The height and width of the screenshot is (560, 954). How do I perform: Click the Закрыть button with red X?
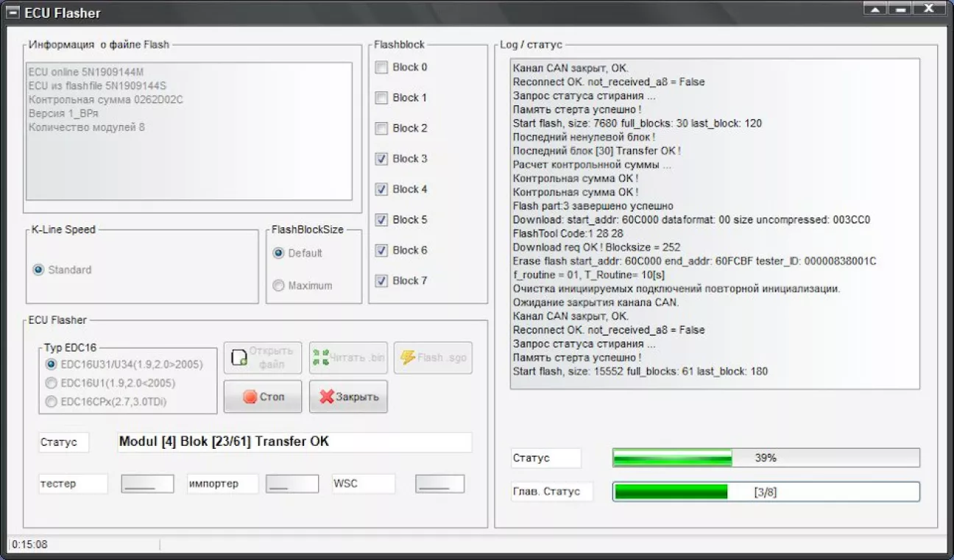348,397
